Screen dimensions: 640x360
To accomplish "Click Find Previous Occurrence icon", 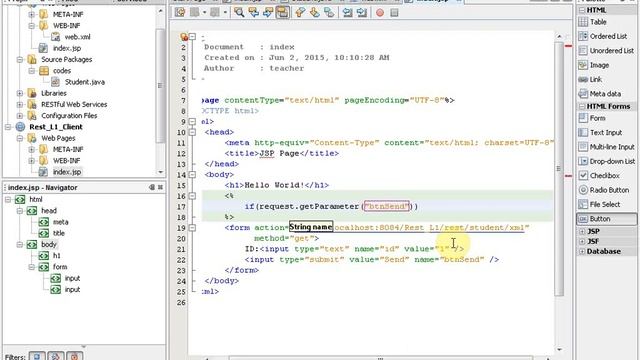I will coord(253,13).
